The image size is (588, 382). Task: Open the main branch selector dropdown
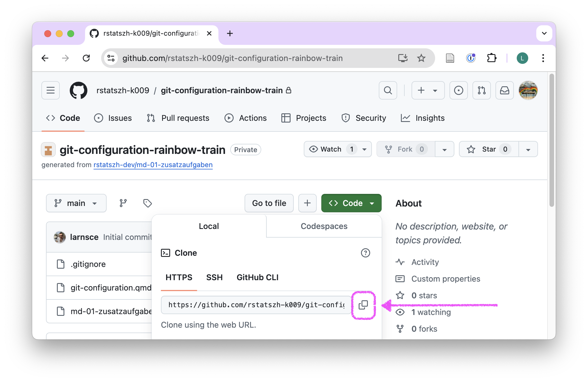pos(76,203)
